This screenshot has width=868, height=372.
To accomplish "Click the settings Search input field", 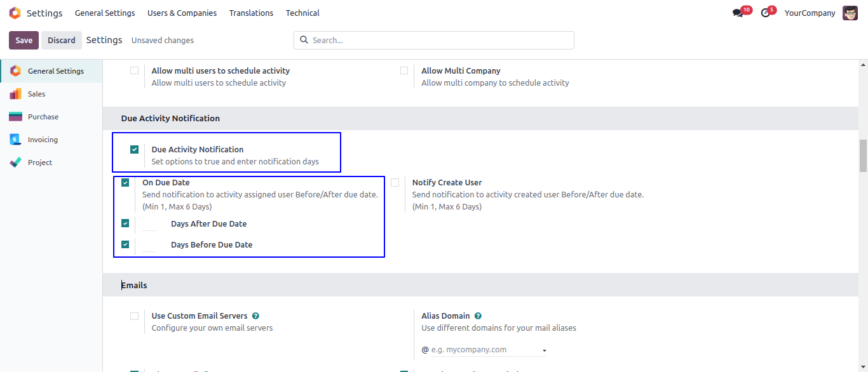I will (438, 40).
